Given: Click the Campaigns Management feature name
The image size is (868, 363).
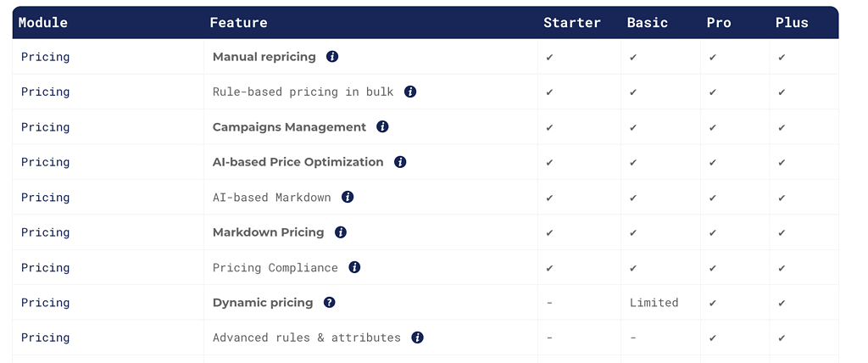Looking at the screenshot, I should coord(290,127).
